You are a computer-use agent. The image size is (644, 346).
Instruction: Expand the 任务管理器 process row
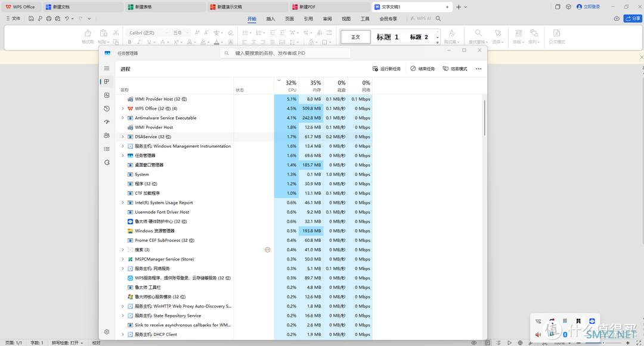click(122, 156)
